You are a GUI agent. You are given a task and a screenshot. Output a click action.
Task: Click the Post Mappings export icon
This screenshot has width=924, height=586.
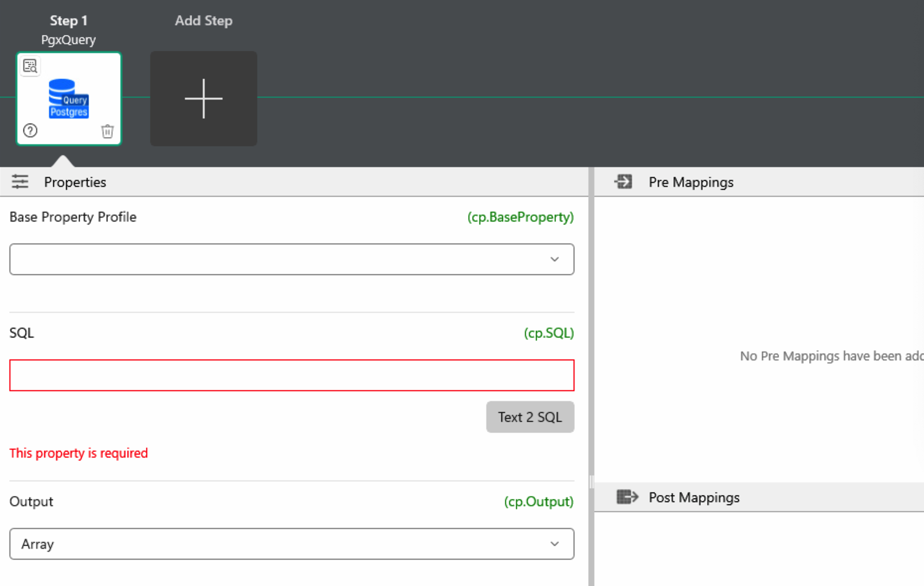point(627,497)
